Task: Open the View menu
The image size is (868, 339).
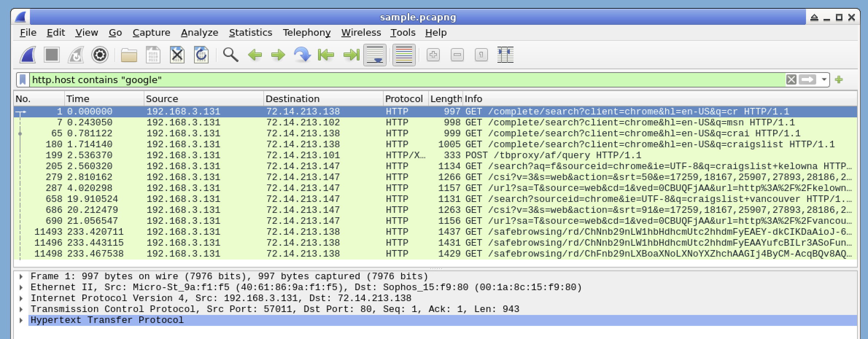Action: (x=87, y=32)
